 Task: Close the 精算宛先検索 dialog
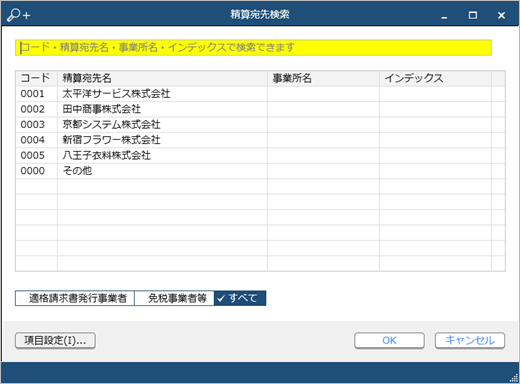(x=501, y=15)
